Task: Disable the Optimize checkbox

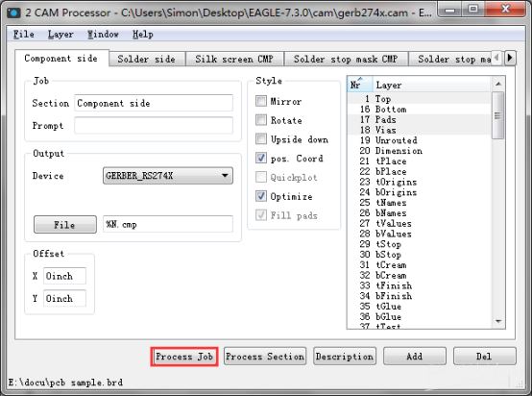Action: pos(261,196)
